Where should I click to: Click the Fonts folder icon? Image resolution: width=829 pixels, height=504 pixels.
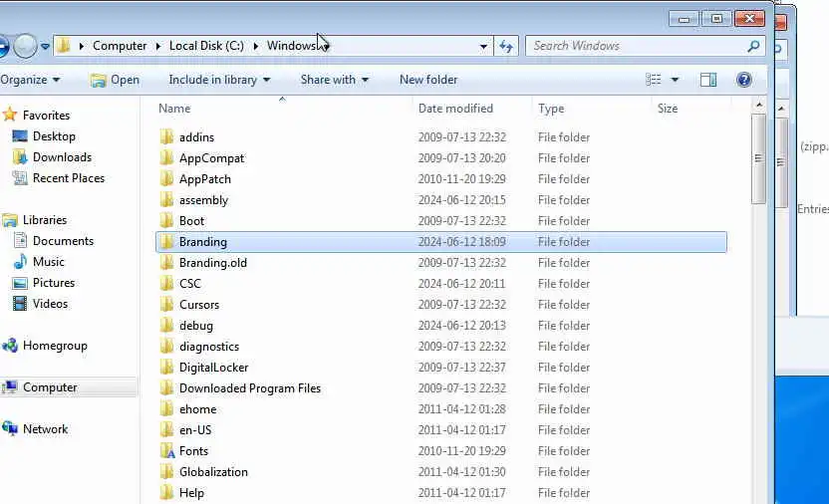tap(166, 451)
